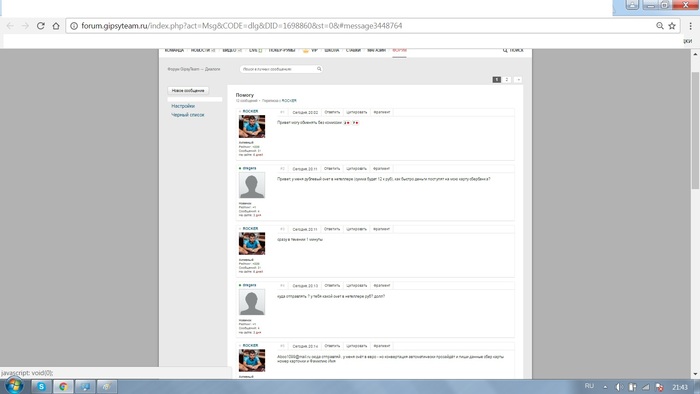The width and height of the screenshot is (700, 394).
Task: Go forward in browser history
Action: (25, 26)
